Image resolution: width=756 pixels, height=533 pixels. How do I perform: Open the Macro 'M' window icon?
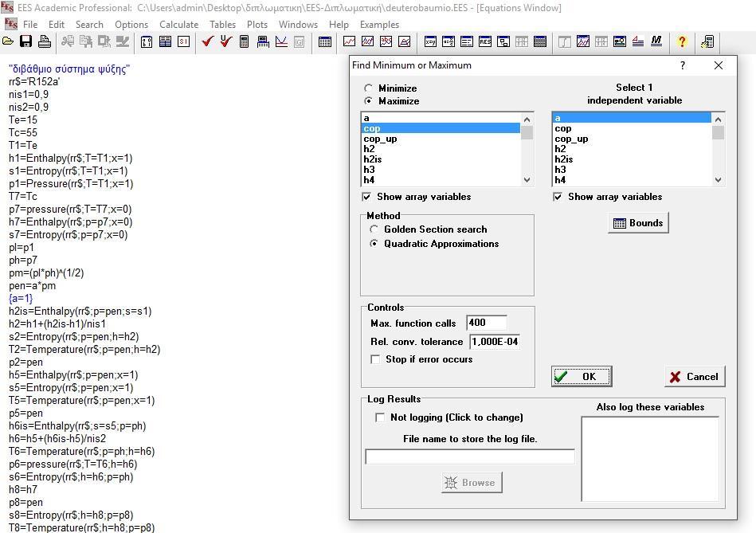(656, 42)
